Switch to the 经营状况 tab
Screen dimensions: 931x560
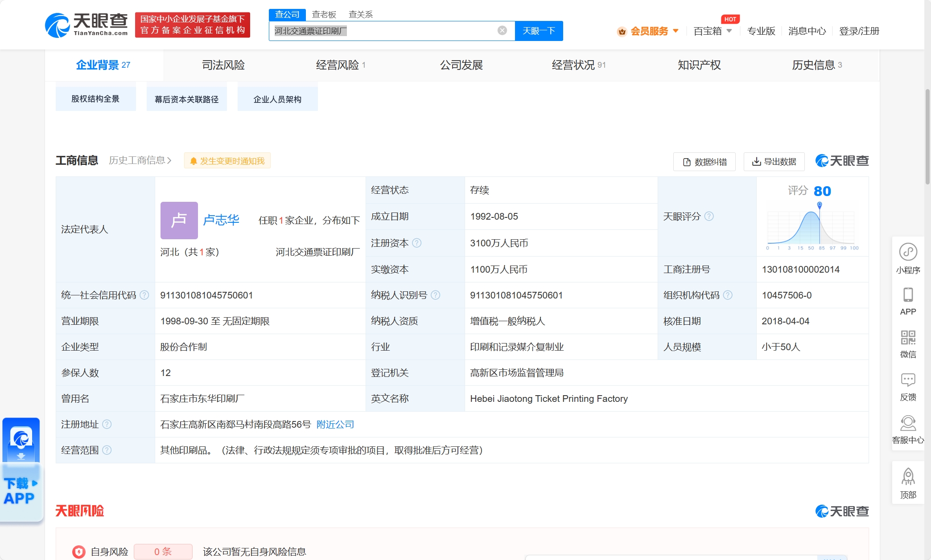coord(579,65)
